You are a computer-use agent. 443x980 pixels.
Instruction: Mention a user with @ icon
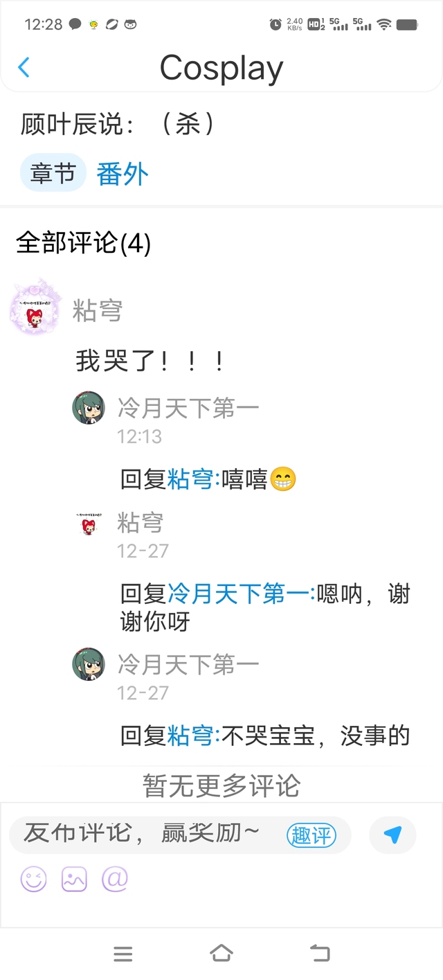point(115,879)
